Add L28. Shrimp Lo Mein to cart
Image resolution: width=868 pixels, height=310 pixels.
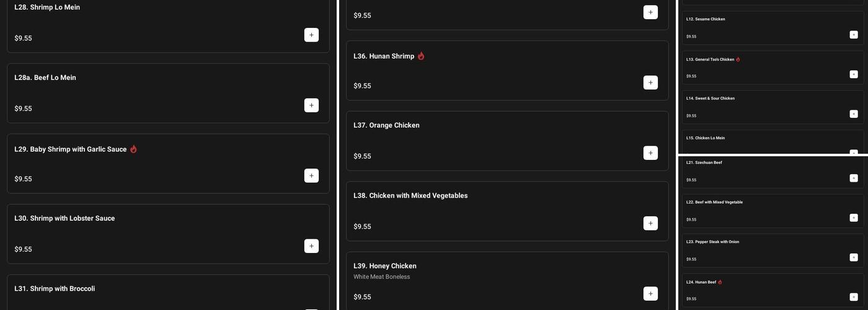point(311,35)
